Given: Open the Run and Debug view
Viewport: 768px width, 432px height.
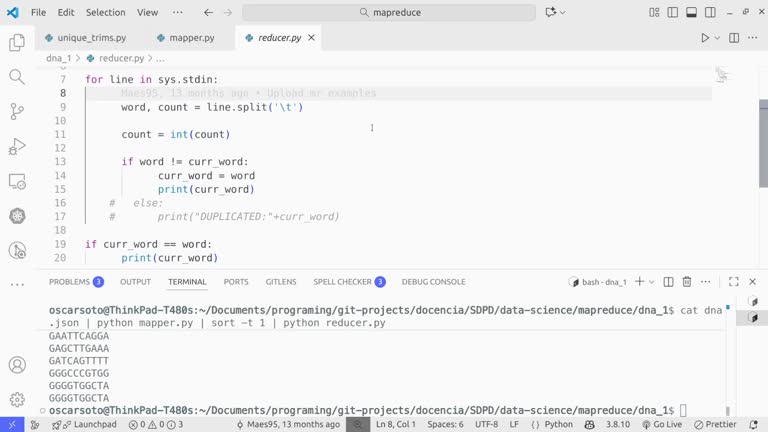Looking at the screenshot, I should [17, 146].
